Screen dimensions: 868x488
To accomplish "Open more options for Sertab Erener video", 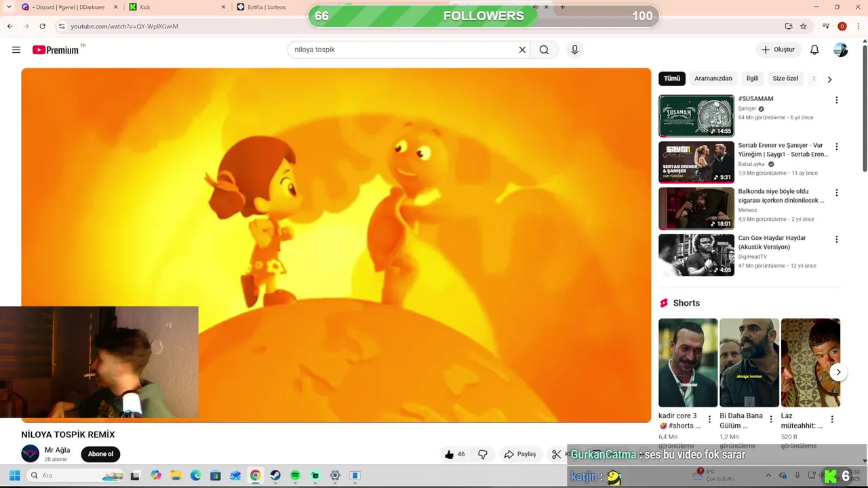I will point(836,146).
